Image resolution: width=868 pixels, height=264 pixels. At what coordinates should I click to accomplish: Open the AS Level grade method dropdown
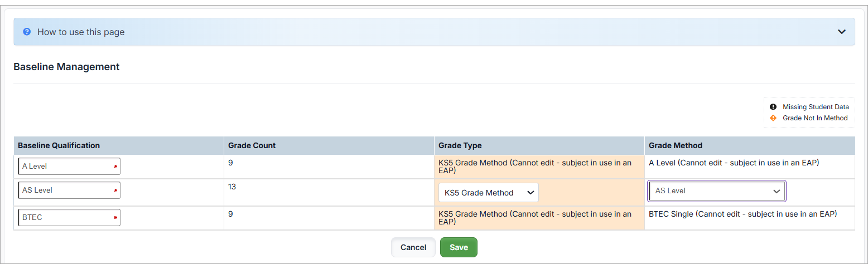pyautogui.click(x=717, y=191)
